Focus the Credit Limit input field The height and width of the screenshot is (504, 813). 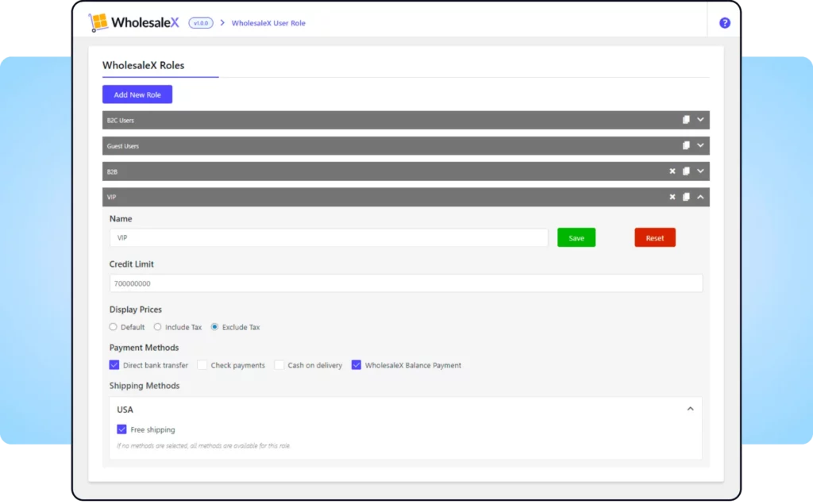click(x=406, y=283)
